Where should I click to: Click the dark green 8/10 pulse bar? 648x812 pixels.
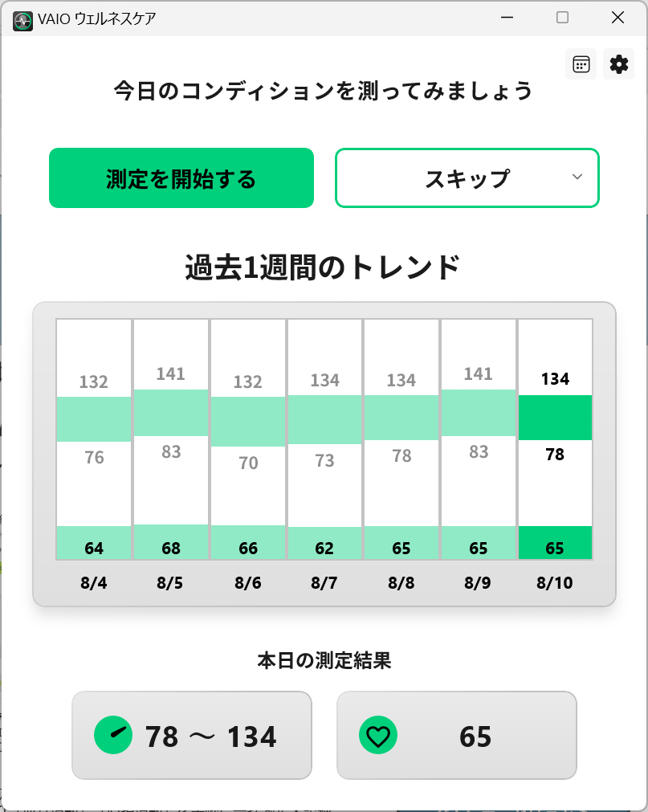(x=555, y=543)
